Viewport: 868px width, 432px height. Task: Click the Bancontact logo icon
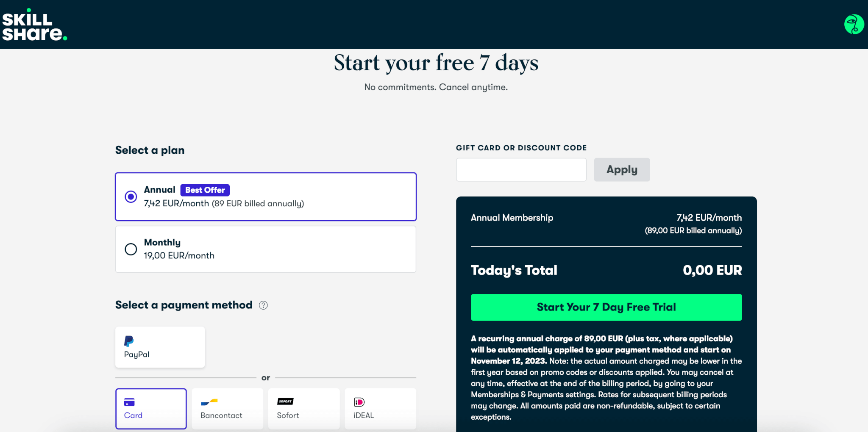[x=209, y=402]
